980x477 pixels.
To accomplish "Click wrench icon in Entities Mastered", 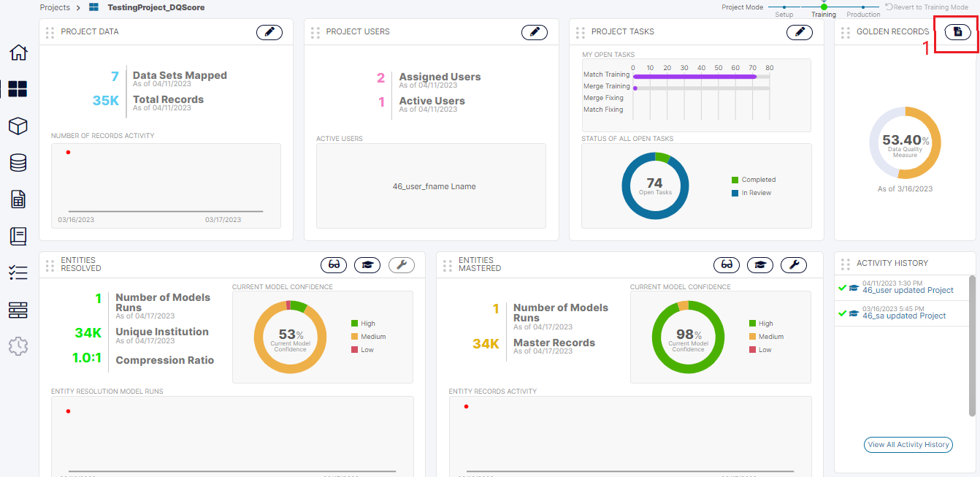I will click(794, 265).
